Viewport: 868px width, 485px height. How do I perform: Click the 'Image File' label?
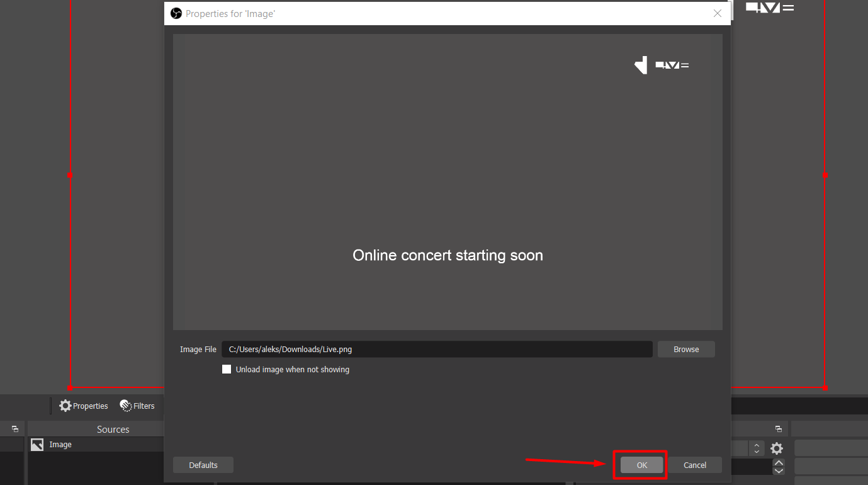coord(198,349)
